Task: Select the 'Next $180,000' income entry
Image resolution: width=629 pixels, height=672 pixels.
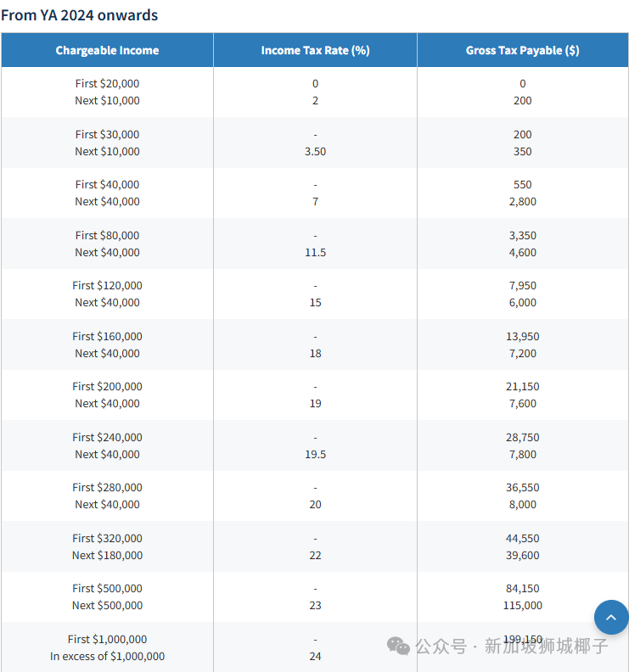Action: coord(107,555)
